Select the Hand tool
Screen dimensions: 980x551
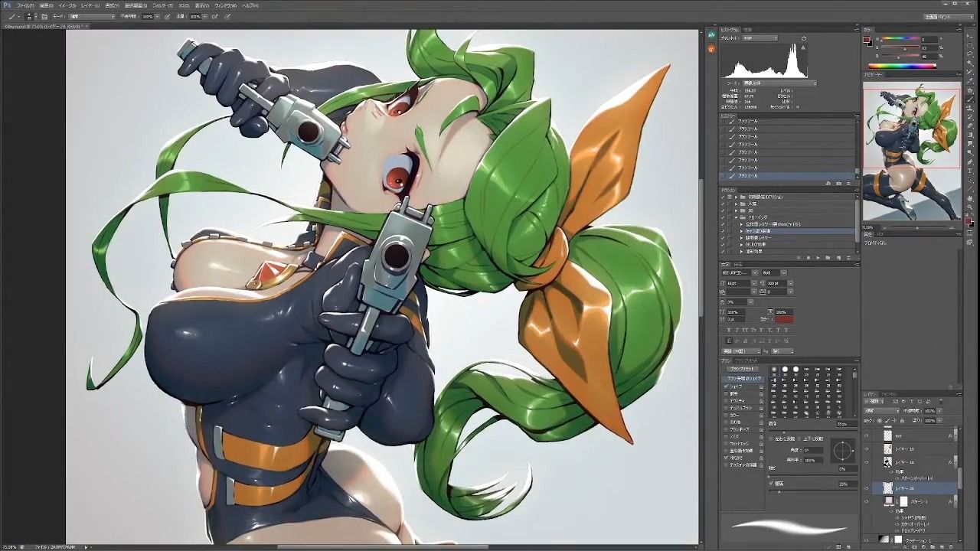[969, 197]
